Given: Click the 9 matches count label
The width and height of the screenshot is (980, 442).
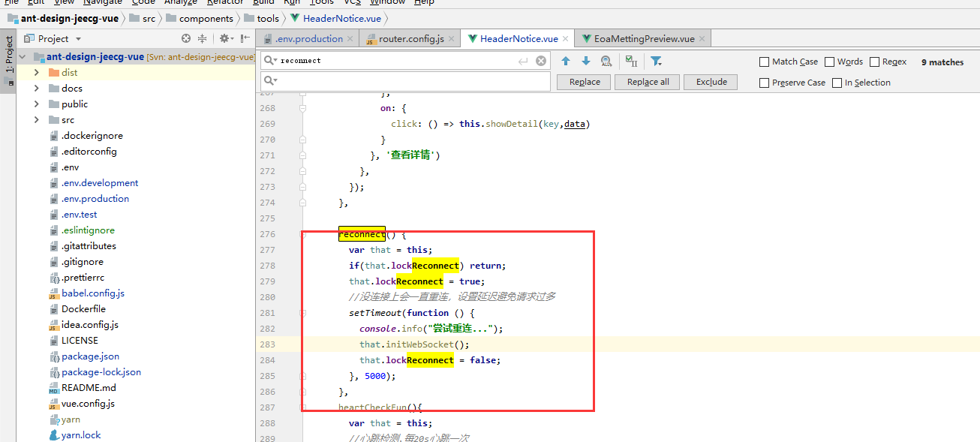Looking at the screenshot, I should coord(942,62).
